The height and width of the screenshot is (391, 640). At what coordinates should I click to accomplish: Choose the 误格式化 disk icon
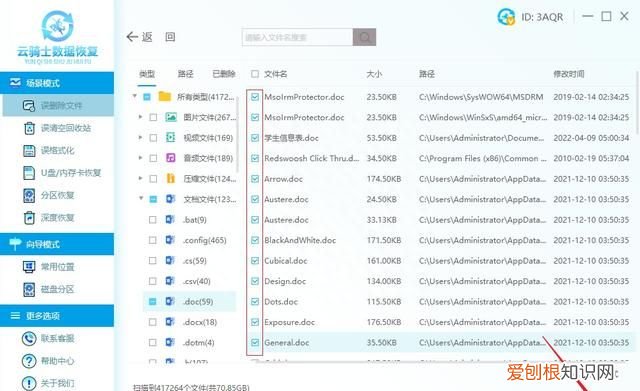point(29,151)
